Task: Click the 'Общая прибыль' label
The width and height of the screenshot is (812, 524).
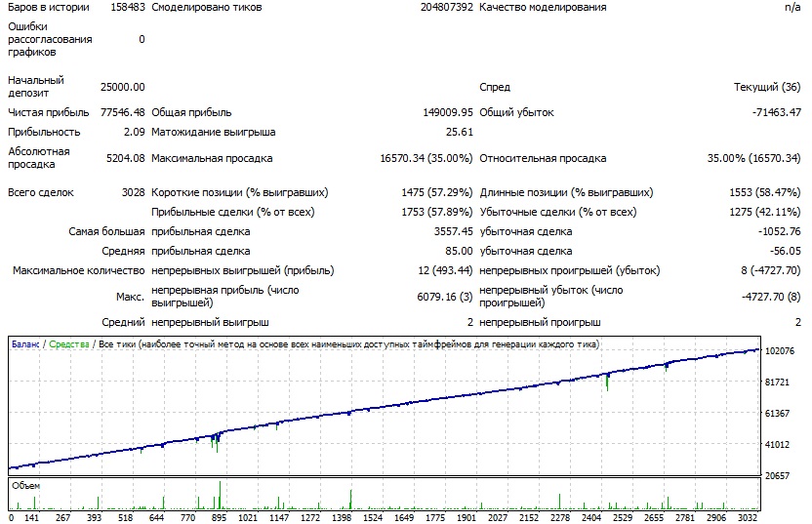Action: tap(191, 112)
